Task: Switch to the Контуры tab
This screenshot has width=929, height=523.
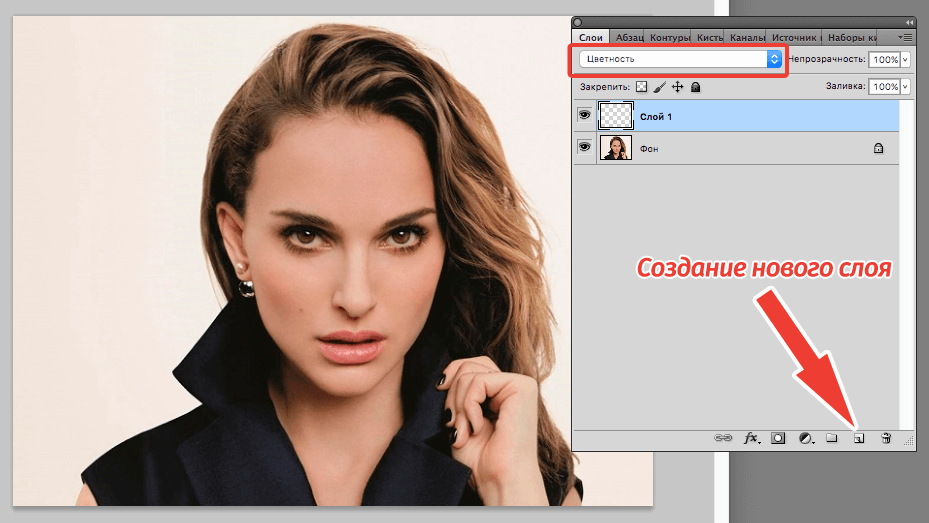Action: pos(669,38)
